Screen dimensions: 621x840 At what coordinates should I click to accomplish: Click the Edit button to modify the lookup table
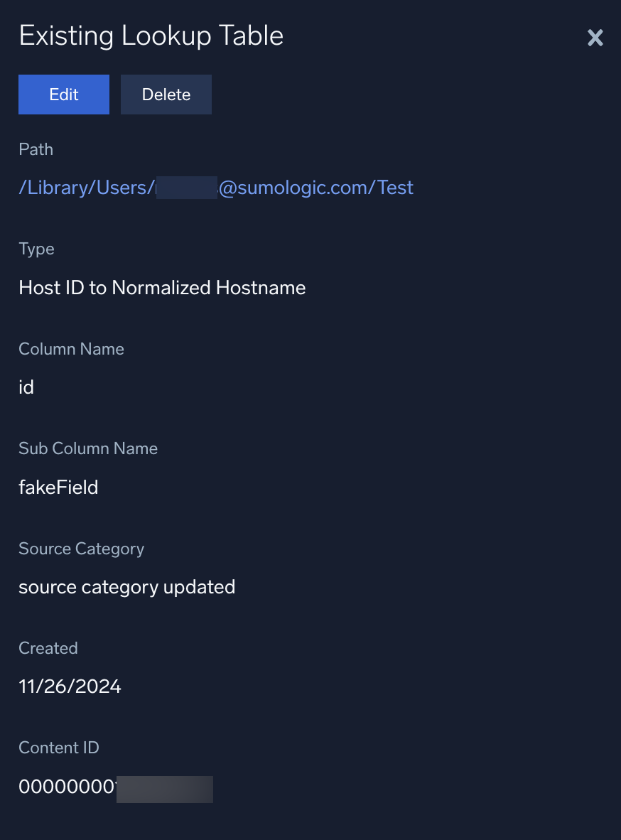tap(63, 94)
